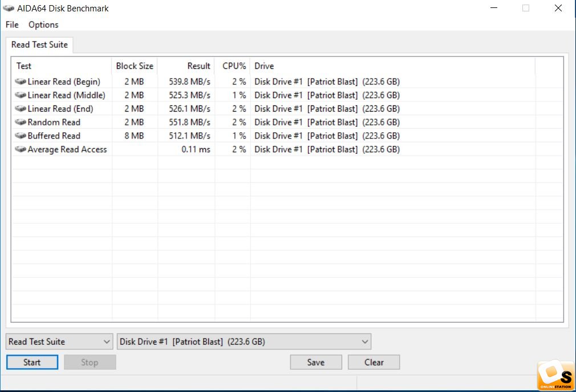Click the 8 MB block size cell
576x392 pixels.
point(134,136)
